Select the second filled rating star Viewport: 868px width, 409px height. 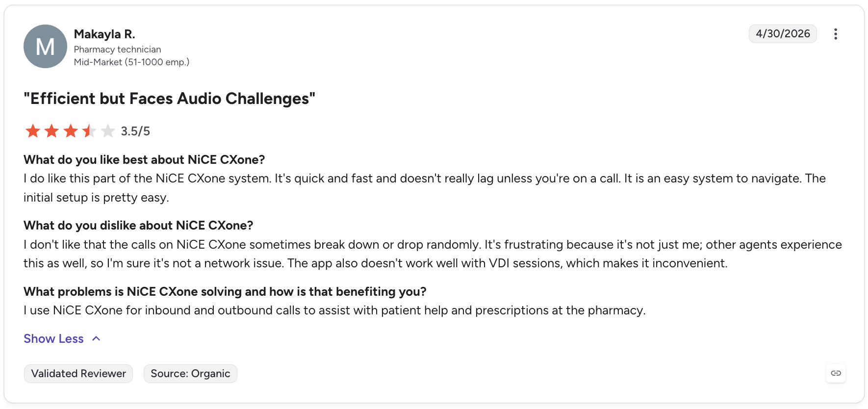pyautogui.click(x=51, y=131)
